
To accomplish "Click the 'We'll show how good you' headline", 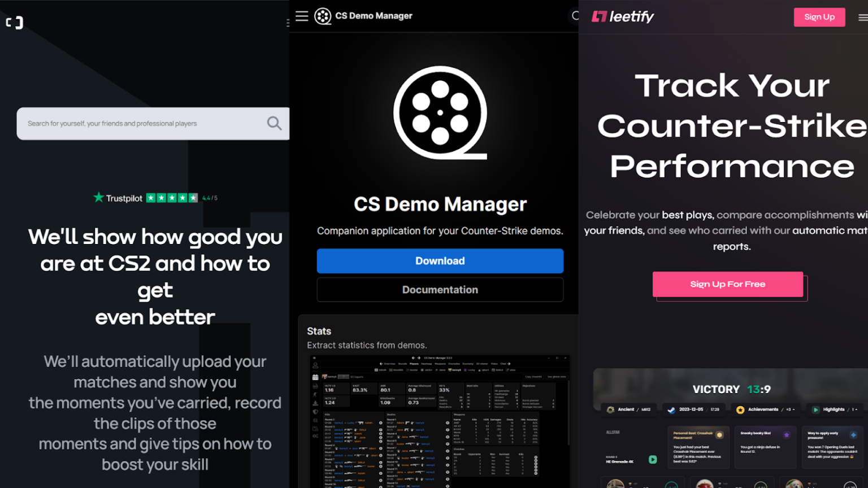I will 155,277.
